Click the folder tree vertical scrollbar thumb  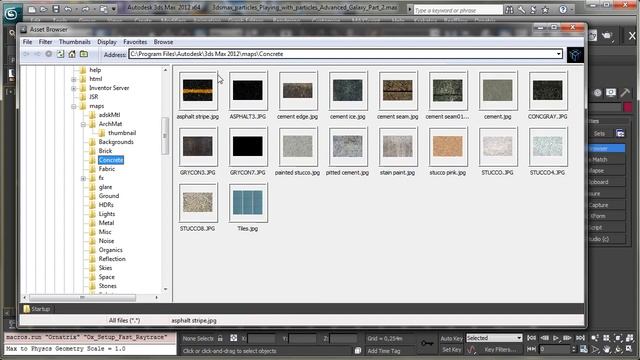pyautogui.click(x=165, y=136)
